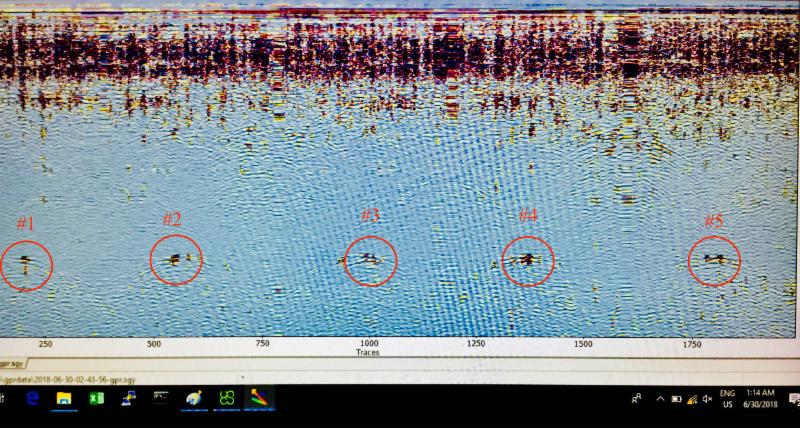Open the green four-circle drone app icon

click(227, 399)
